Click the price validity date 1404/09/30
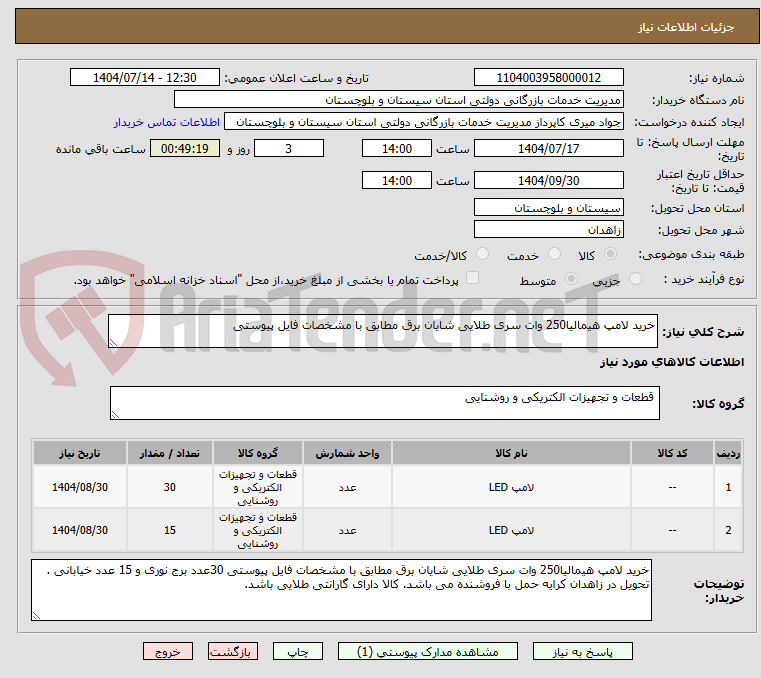Screen dimensions: 761x678 coord(548,181)
